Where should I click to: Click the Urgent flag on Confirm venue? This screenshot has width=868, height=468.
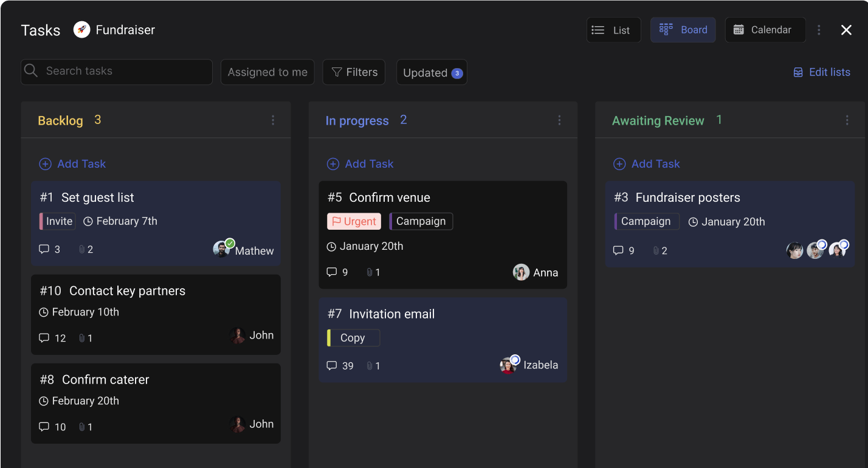click(354, 221)
